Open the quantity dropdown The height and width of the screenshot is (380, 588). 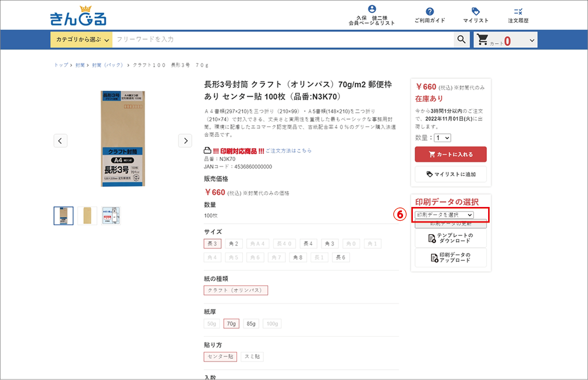443,138
